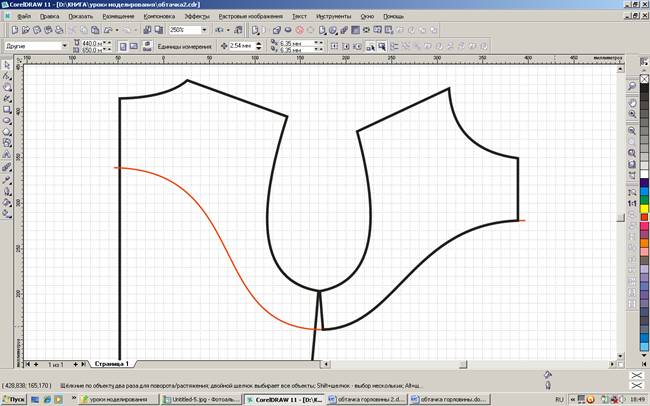The width and height of the screenshot is (650, 406).
Task: Click the Paste icon in the toolbar
Action: click(95, 30)
